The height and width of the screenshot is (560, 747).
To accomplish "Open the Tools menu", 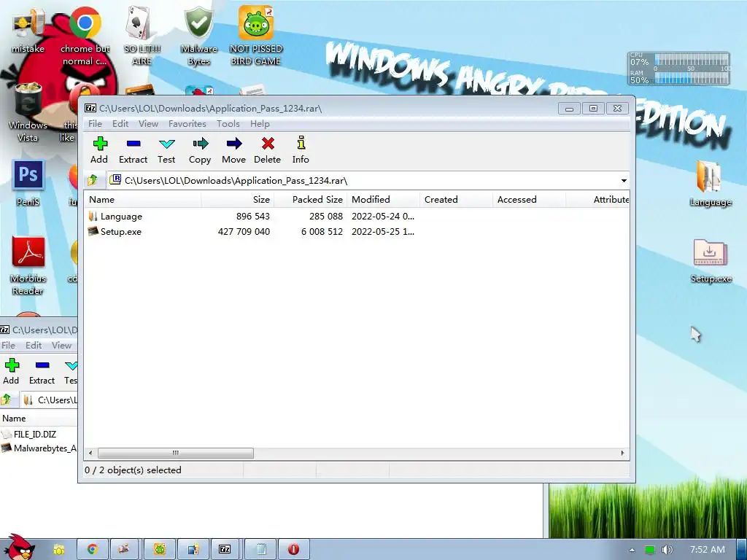I will coord(228,124).
